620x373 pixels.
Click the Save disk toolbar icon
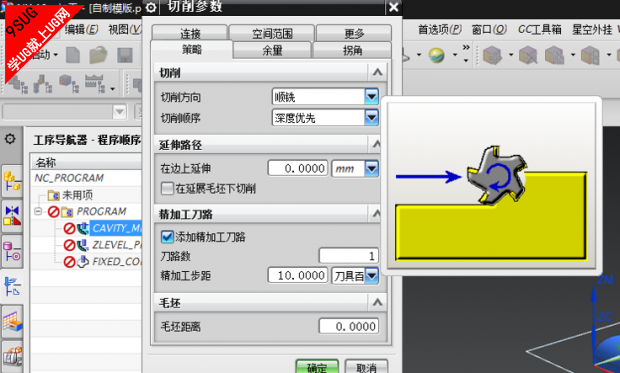[125, 55]
